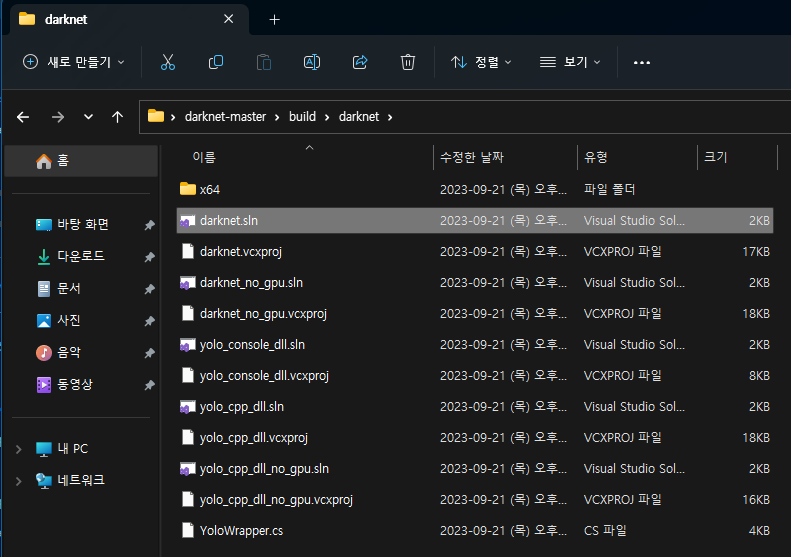791x557 pixels.
Task: Go up one folder level arrow
Action: coord(117,117)
